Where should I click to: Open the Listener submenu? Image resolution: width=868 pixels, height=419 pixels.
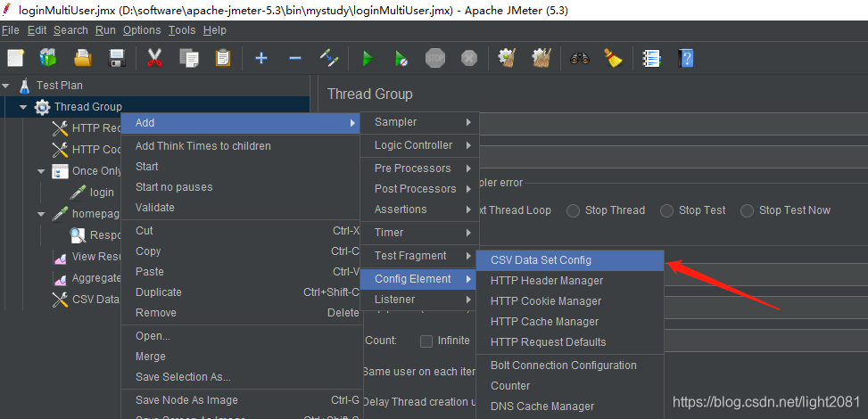[x=419, y=300]
